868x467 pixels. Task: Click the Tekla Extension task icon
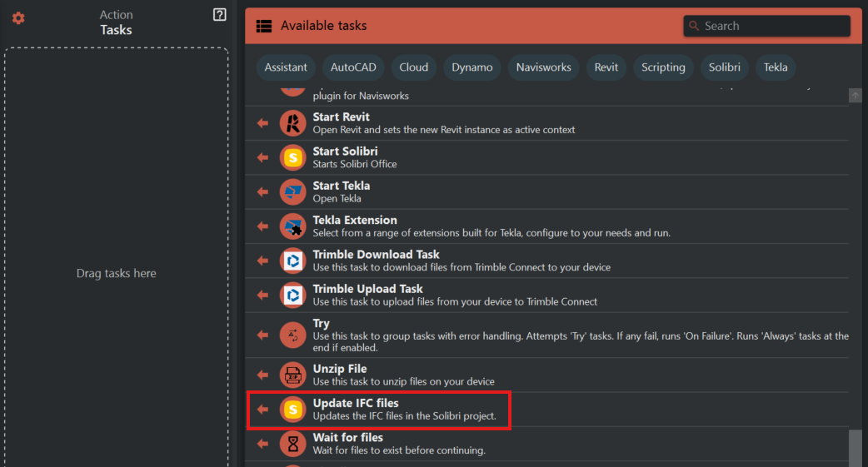(x=292, y=226)
